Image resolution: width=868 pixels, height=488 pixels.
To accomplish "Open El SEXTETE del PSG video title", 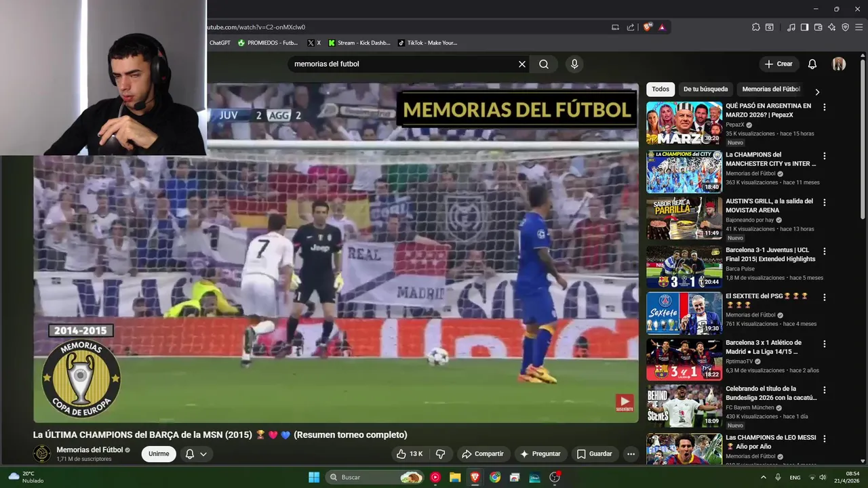I will click(767, 300).
